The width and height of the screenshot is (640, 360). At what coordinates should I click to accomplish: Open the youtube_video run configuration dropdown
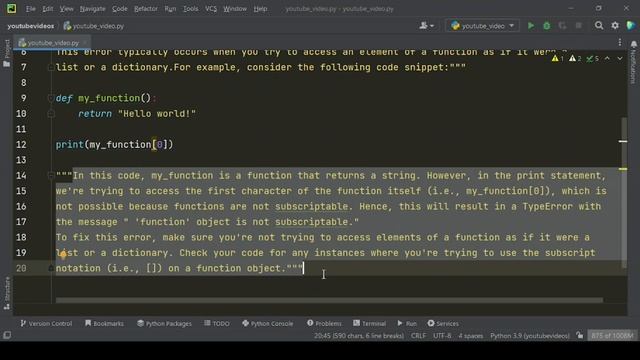(x=482, y=26)
